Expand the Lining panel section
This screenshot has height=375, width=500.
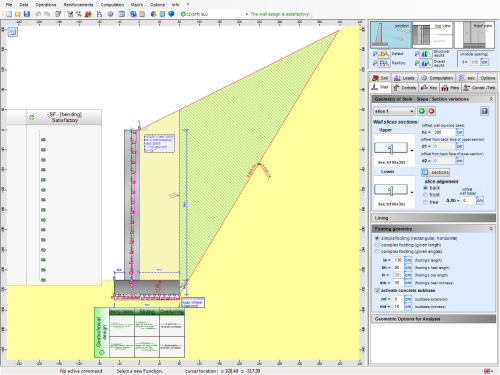[x=433, y=218]
